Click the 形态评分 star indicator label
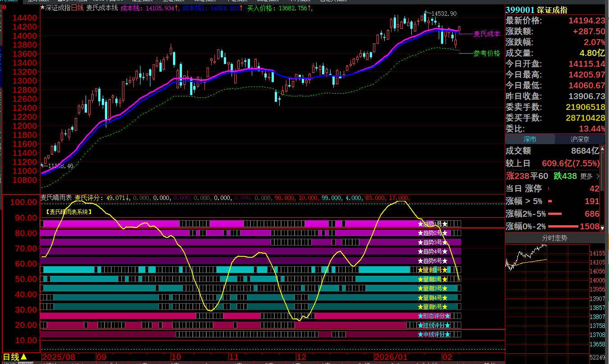This screenshot has width=609, height=364. click(x=433, y=316)
